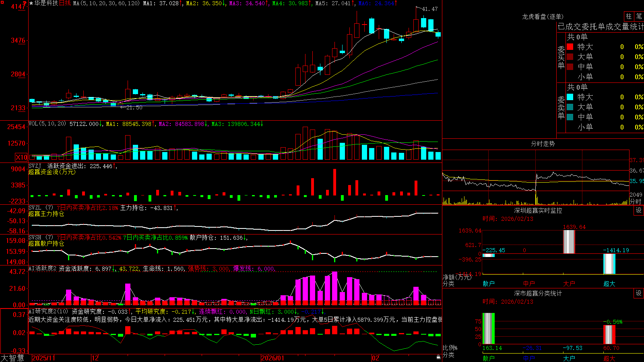
Task: Click the SVSH (7) indicator name
Action: tap(41, 238)
